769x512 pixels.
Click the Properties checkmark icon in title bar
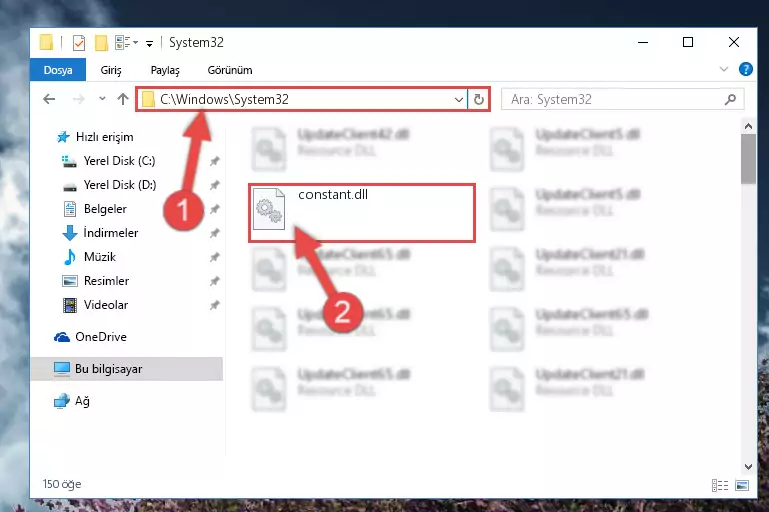click(78, 43)
